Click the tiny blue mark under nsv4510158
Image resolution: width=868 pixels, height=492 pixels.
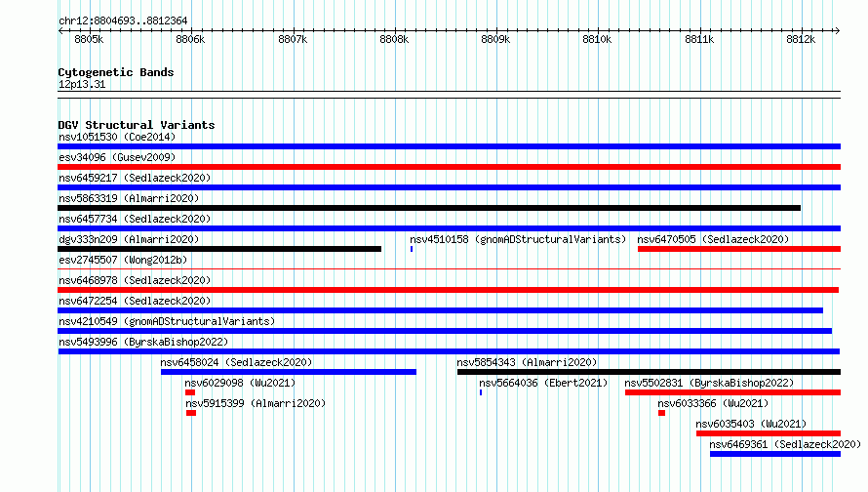[x=412, y=249]
